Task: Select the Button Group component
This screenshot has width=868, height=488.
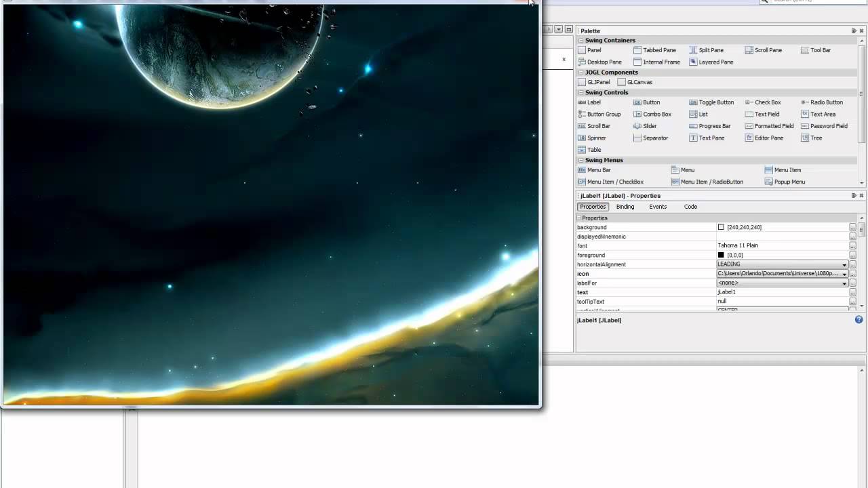Action: (599, 114)
